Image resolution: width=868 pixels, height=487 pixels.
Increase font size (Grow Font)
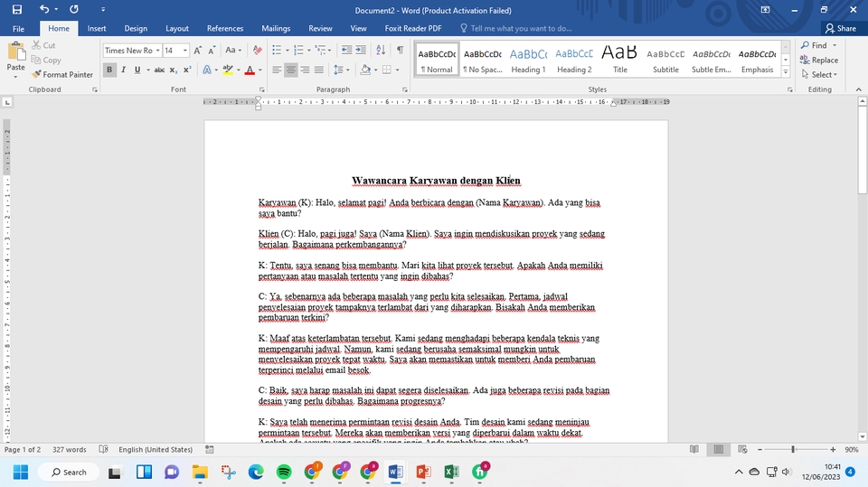coord(198,51)
